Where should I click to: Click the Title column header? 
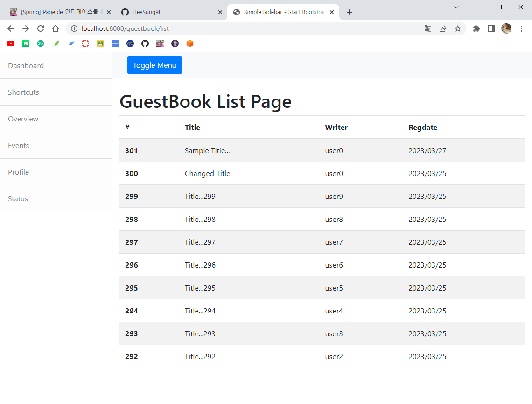tap(192, 128)
